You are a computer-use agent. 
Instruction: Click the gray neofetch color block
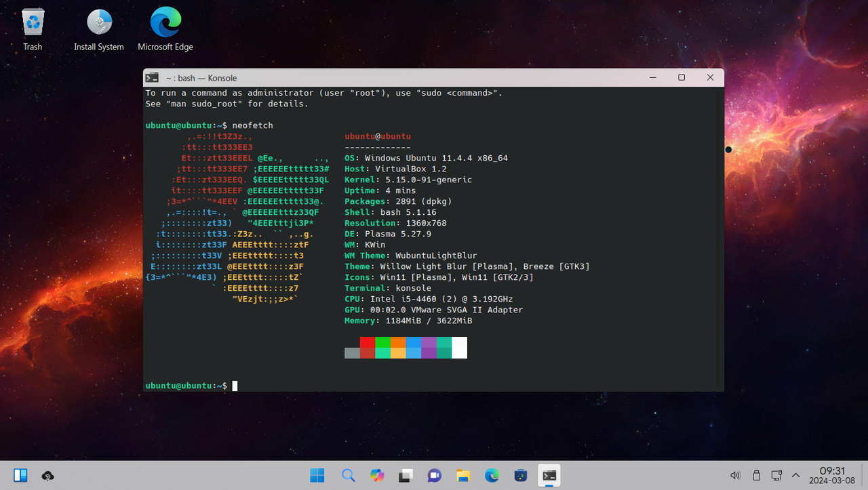click(x=352, y=353)
